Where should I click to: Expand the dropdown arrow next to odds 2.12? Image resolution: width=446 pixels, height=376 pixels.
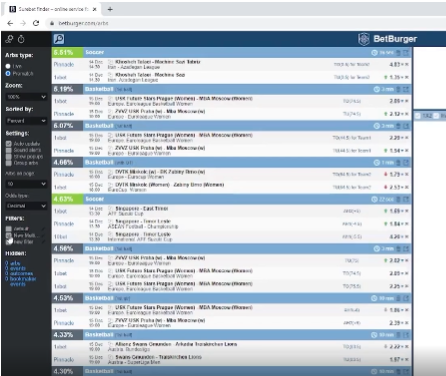click(x=403, y=114)
